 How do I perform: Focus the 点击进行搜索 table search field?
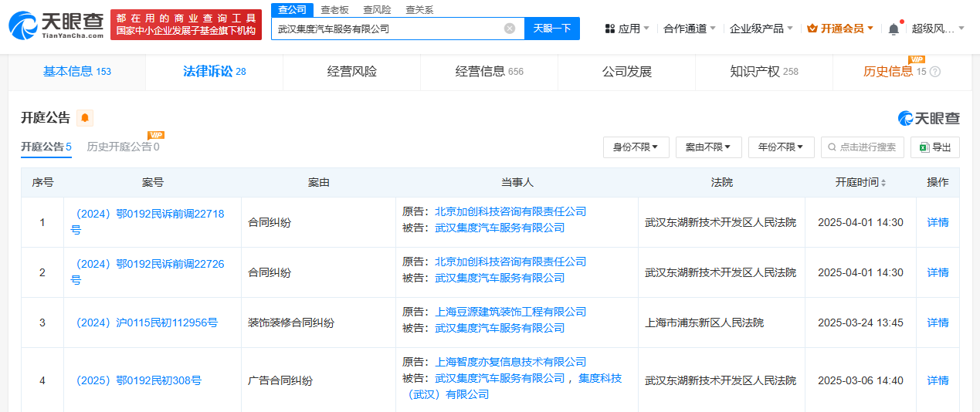(x=862, y=147)
